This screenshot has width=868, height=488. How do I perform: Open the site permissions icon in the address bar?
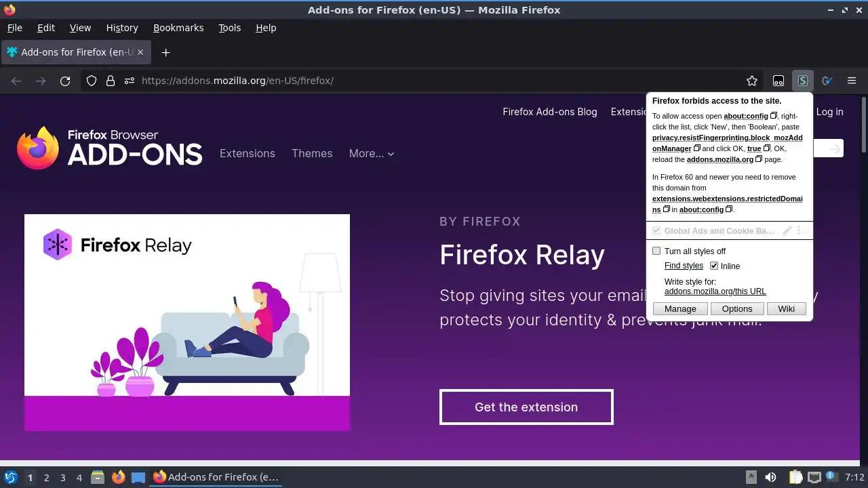point(130,81)
